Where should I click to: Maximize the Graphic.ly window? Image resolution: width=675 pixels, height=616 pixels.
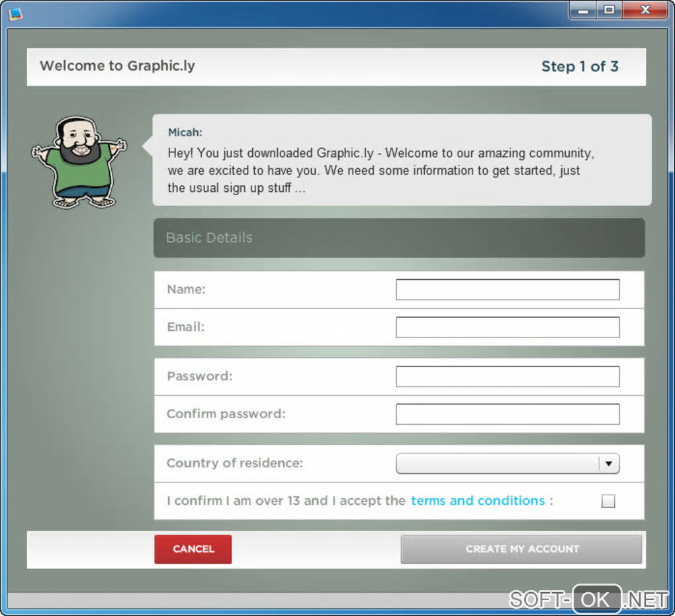609,11
